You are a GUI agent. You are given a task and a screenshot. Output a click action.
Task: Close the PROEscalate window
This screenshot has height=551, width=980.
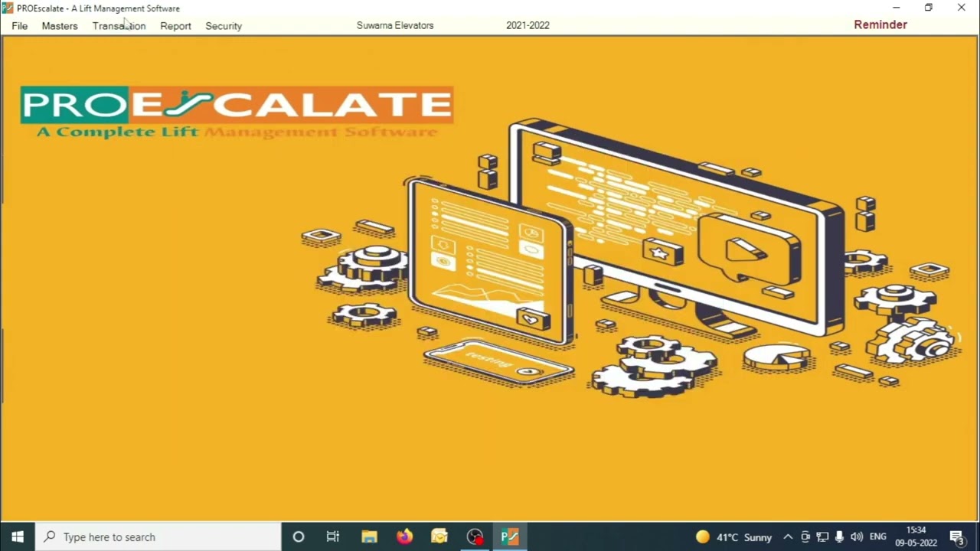(961, 8)
